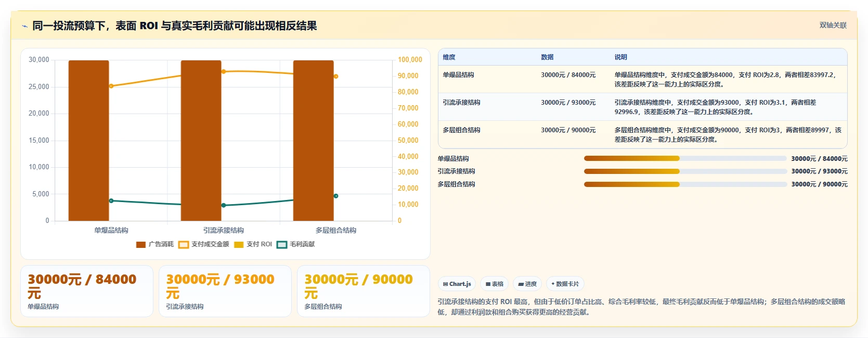Click progress value 30000元 / 84000元
The image size is (868, 338).
819,159
